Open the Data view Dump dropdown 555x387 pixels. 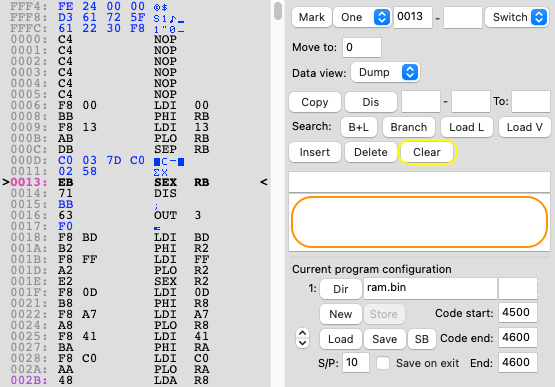coord(385,72)
